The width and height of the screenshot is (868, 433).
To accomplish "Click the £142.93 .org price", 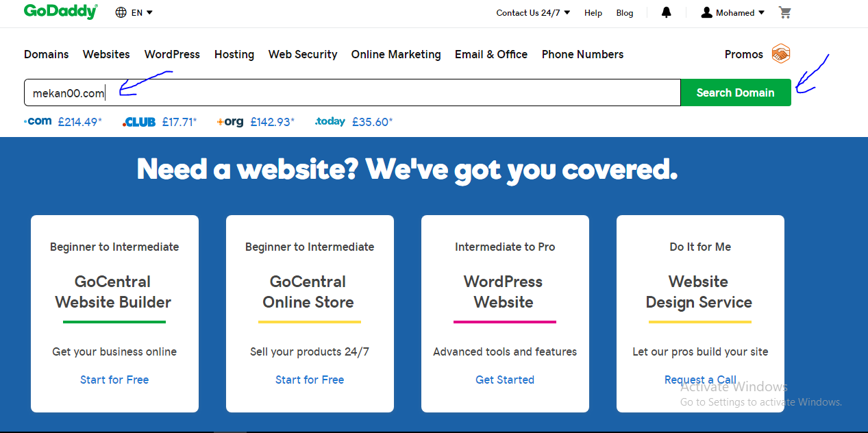I will [273, 122].
